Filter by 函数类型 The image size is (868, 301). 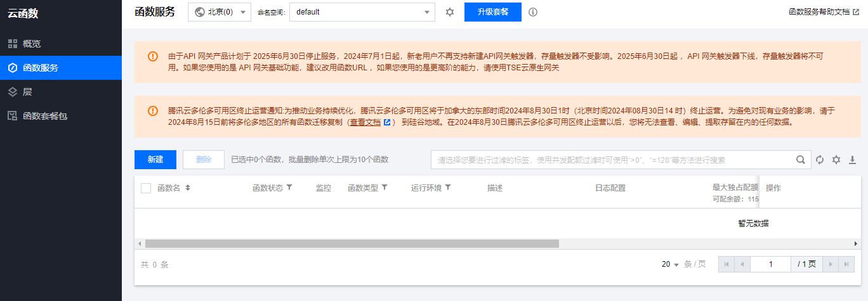385,188
